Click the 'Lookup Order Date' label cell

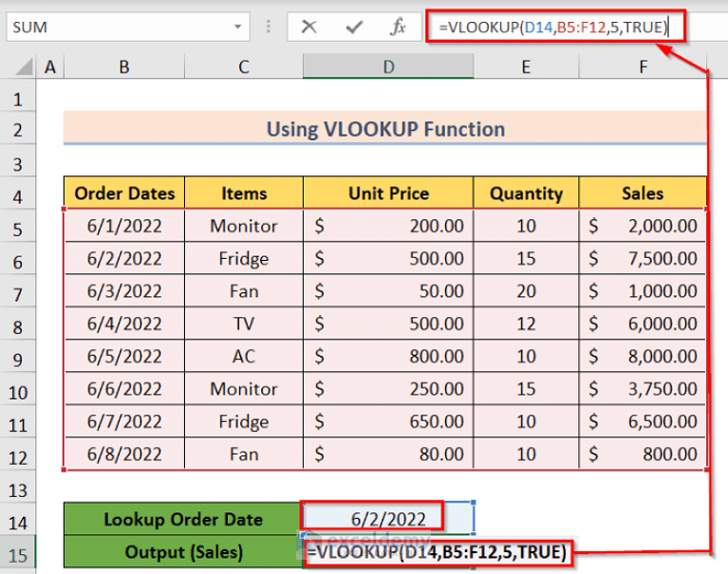183,519
